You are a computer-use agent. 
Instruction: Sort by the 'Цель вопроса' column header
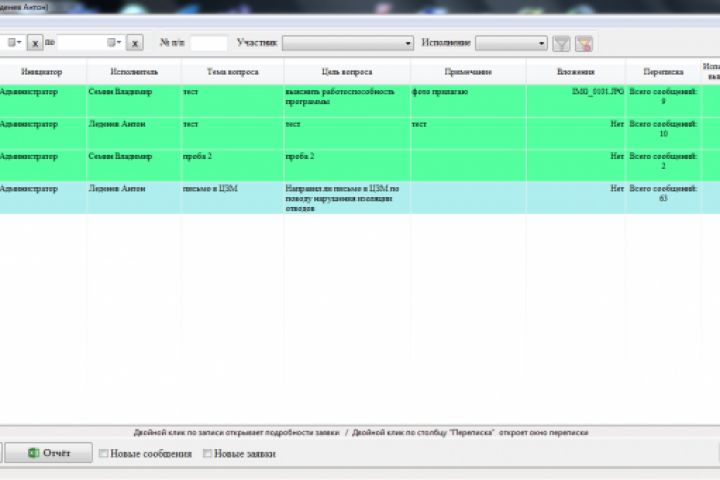pos(347,72)
